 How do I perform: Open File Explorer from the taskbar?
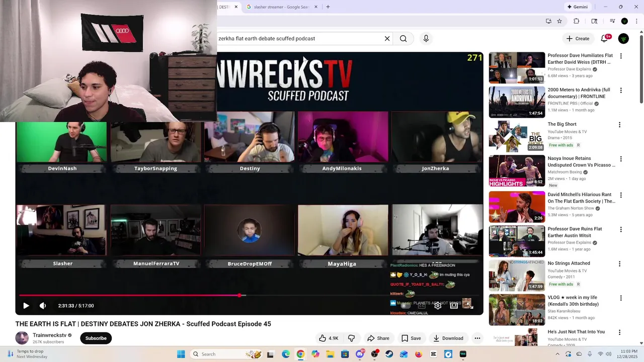(330, 354)
